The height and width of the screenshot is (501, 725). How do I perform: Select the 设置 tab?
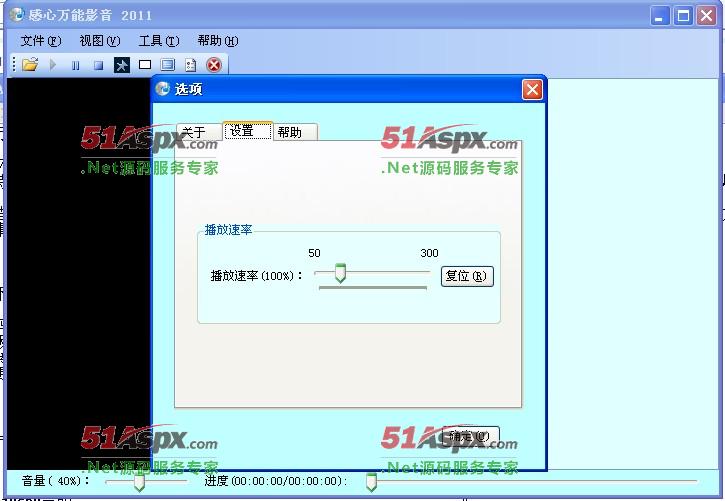pyautogui.click(x=248, y=131)
